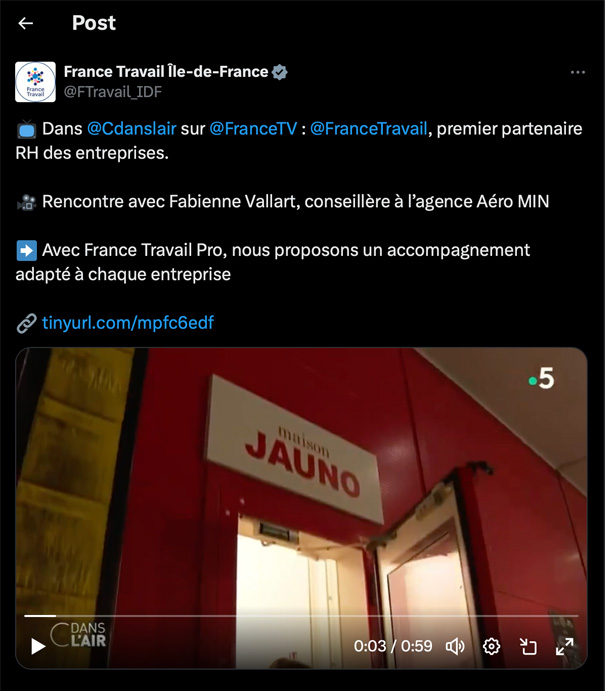This screenshot has width=605, height=691.
Task: Open the @FranceTravail mention
Action: (x=368, y=129)
